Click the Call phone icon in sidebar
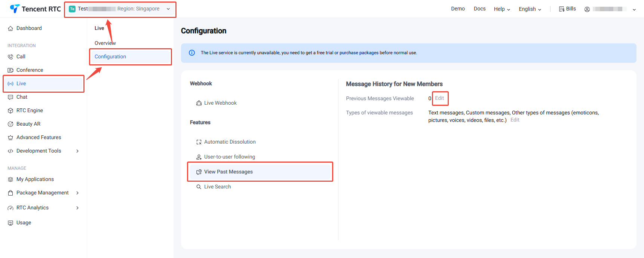This screenshot has width=644, height=258. 10,57
